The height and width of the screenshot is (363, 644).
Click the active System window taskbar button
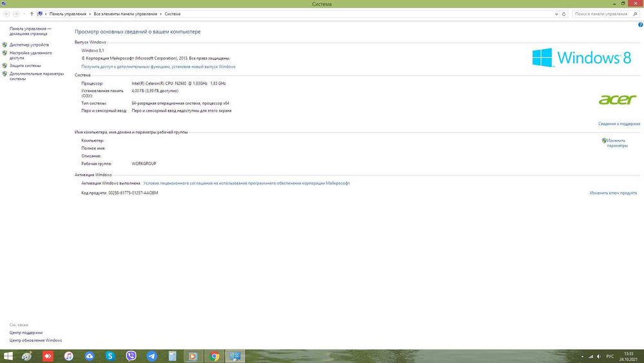pyautogui.click(x=235, y=356)
